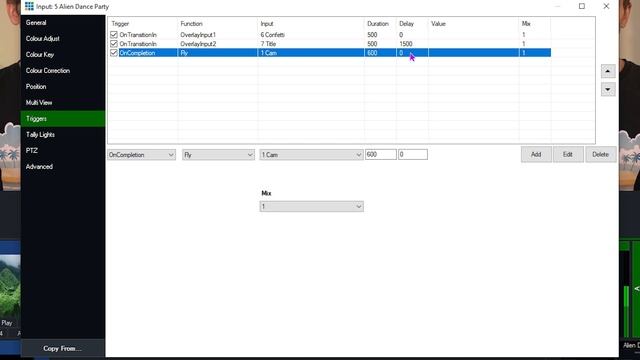Image resolution: width=640 pixels, height=360 pixels.
Task: Open the Mix number dropdown
Action: 311,207
